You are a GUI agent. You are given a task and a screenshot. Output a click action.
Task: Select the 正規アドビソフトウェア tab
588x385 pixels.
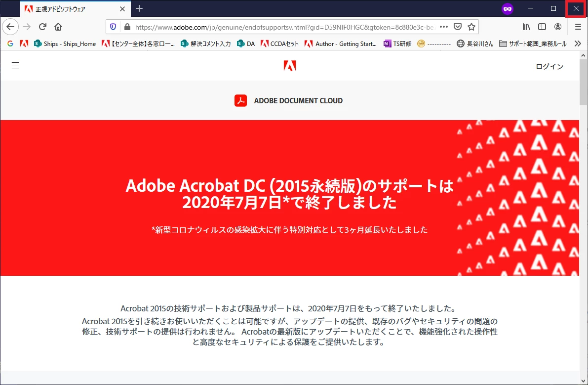(76, 8)
